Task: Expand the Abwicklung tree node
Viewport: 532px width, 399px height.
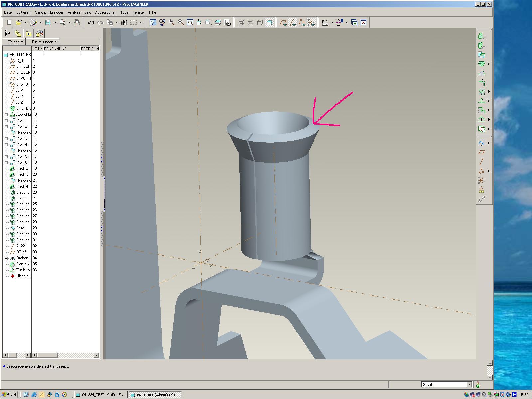Action: point(6,114)
